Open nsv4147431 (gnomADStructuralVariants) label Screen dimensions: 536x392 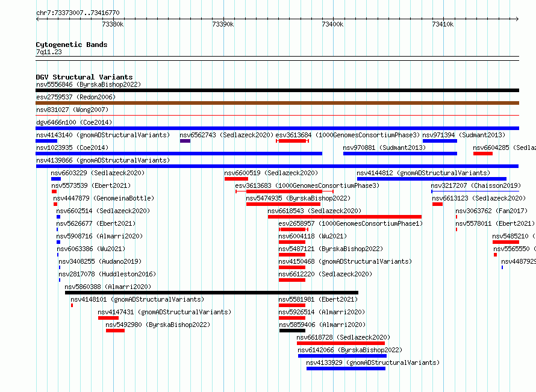pos(165,312)
